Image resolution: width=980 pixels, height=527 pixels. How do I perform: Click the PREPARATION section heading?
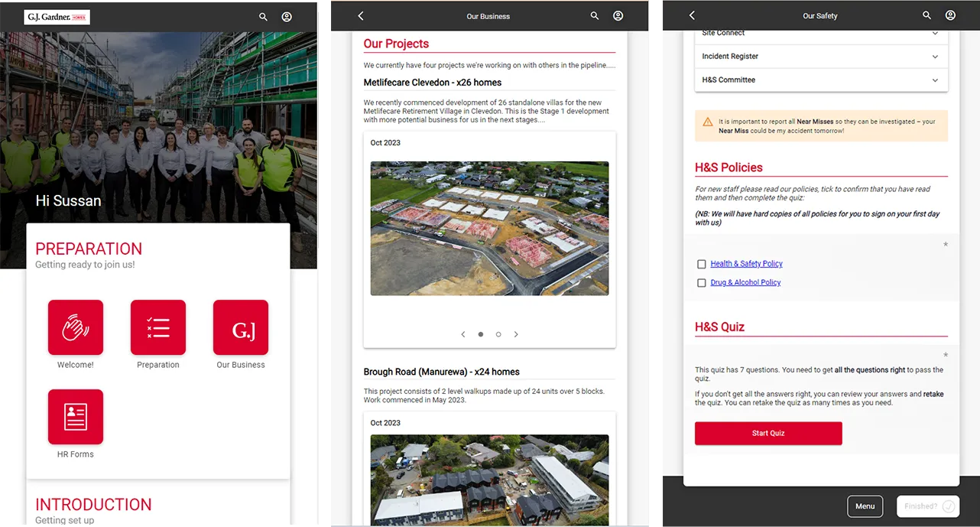89,249
